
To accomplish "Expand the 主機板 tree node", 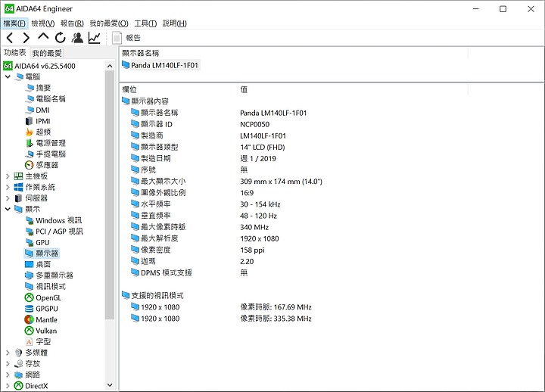I will pos(8,176).
